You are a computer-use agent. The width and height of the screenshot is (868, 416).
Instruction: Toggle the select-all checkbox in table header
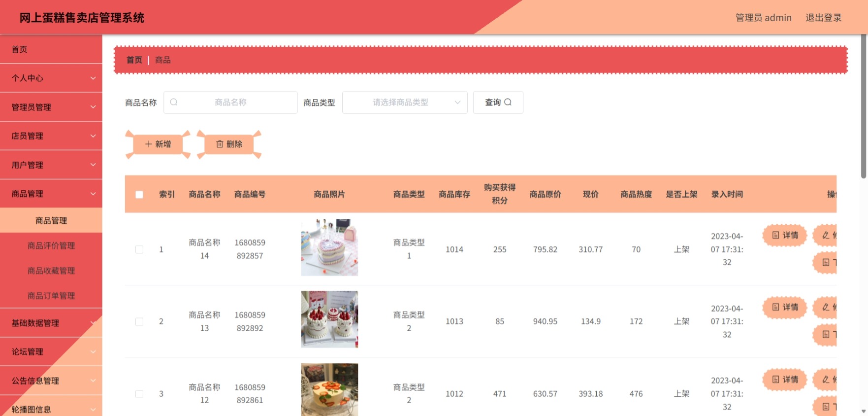point(139,195)
